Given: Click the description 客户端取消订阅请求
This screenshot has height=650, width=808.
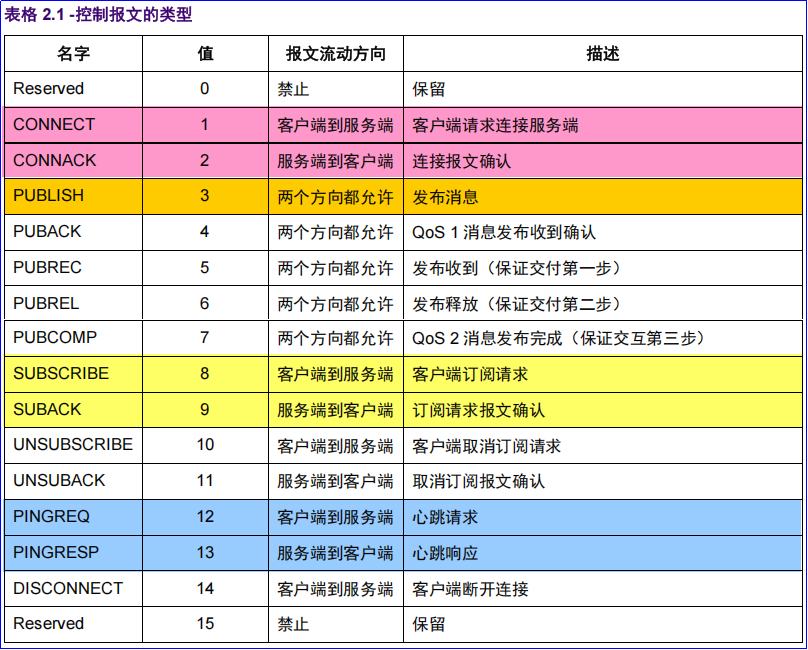Looking at the screenshot, I should (486, 446).
